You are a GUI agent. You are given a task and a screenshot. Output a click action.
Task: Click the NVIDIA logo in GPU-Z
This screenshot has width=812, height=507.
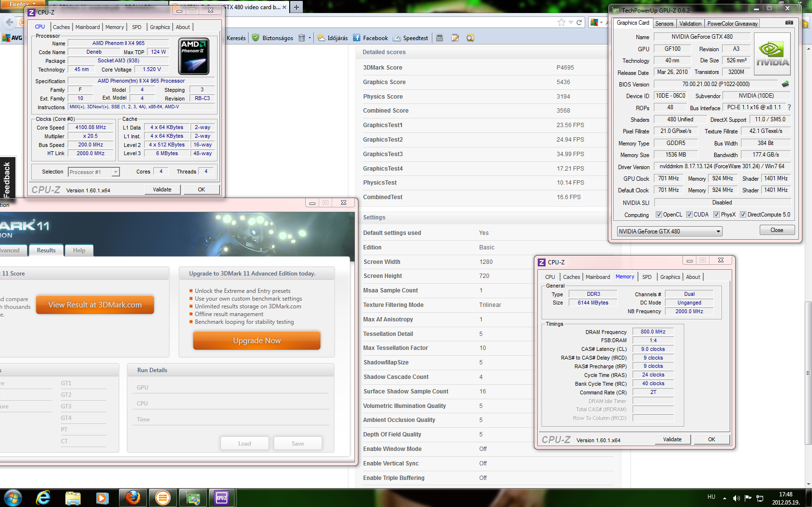[x=772, y=54]
